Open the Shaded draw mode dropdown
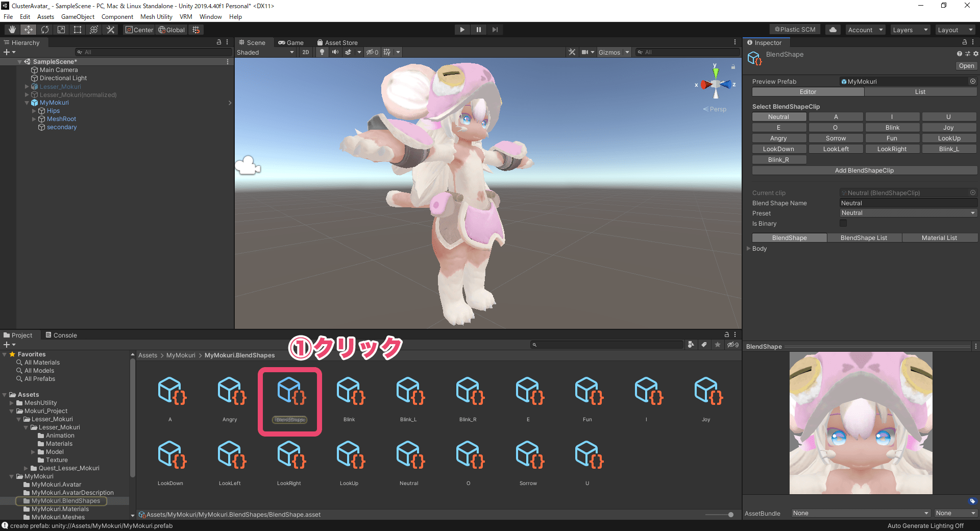Screen dimensions: 980x531 pyautogui.click(x=265, y=52)
